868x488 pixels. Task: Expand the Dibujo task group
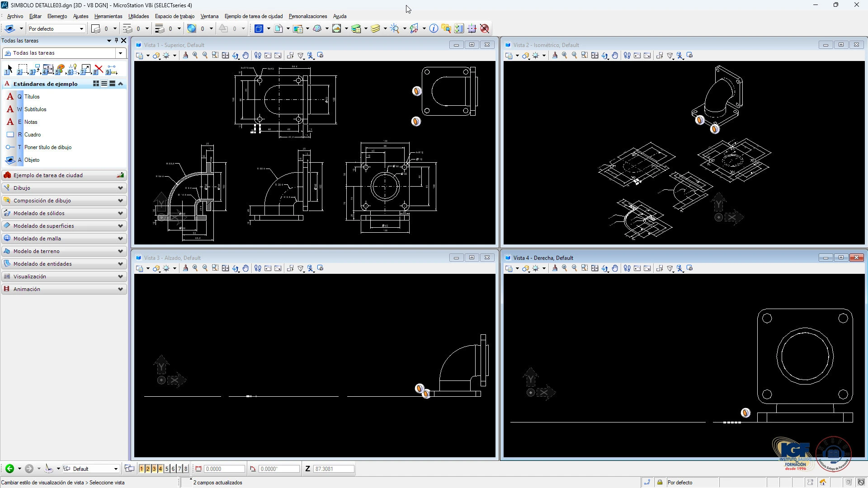[64, 188]
